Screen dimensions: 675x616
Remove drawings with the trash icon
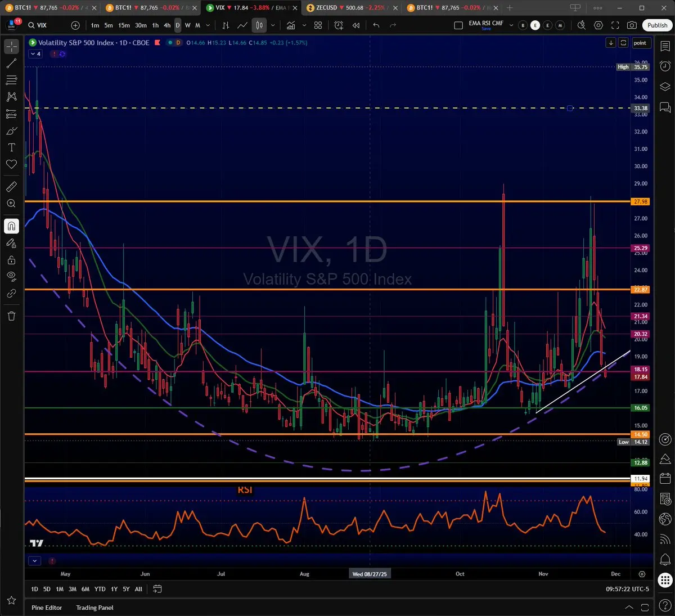point(11,316)
